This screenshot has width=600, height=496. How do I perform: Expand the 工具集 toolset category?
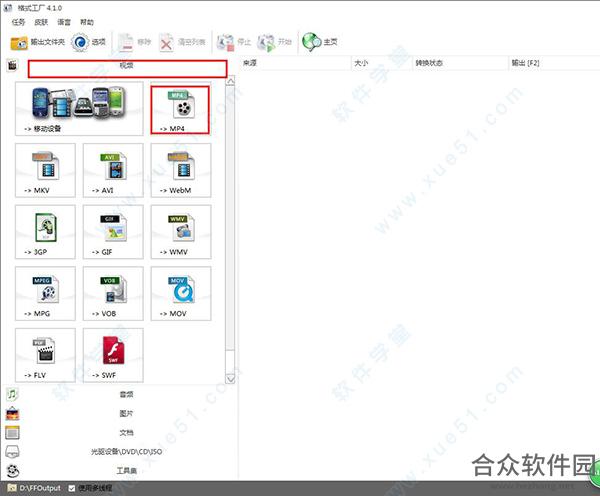(x=126, y=471)
